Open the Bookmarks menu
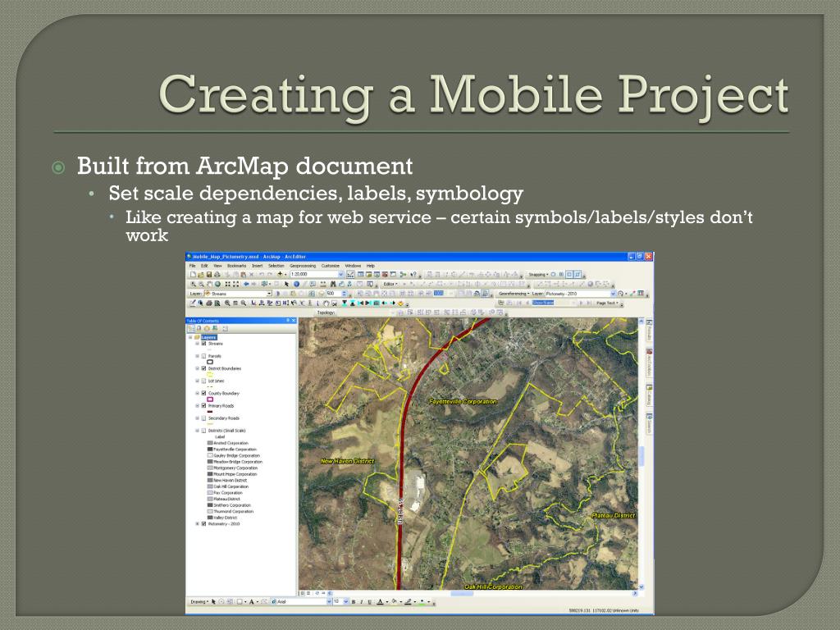Viewport: 840px width, 630px height. pos(236,266)
